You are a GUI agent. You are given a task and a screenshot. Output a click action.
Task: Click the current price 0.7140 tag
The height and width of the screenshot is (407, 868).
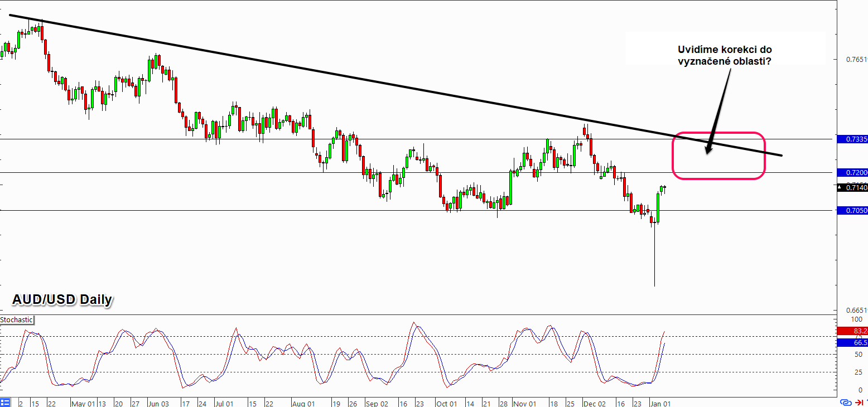(x=852, y=188)
